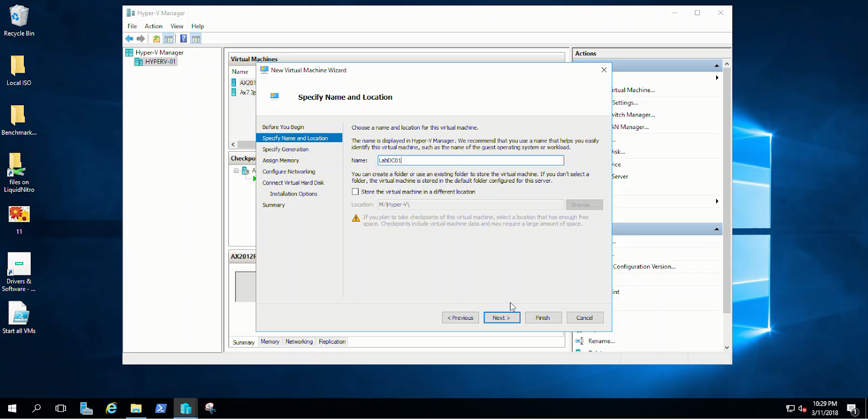The height and width of the screenshot is (419, 868).
Task: Open the View menu
Action: click(177, 26)
